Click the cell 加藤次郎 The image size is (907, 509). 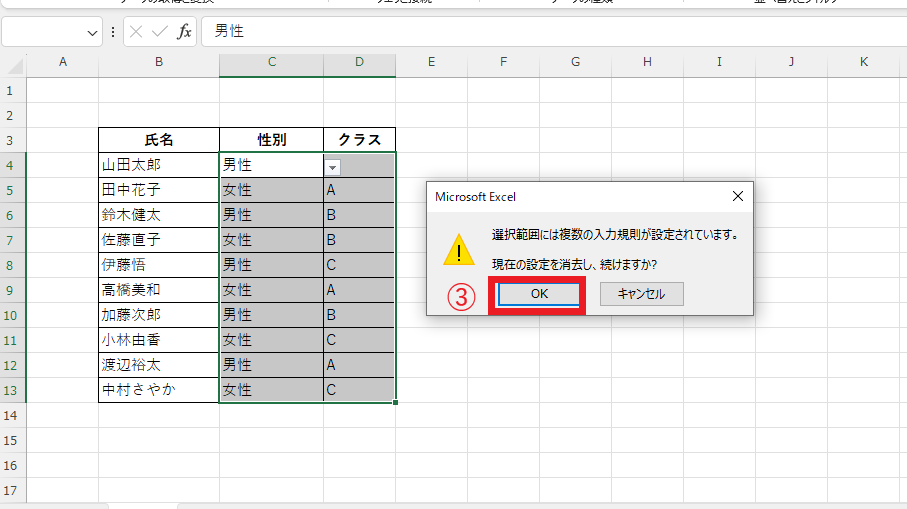coord(159,315)
